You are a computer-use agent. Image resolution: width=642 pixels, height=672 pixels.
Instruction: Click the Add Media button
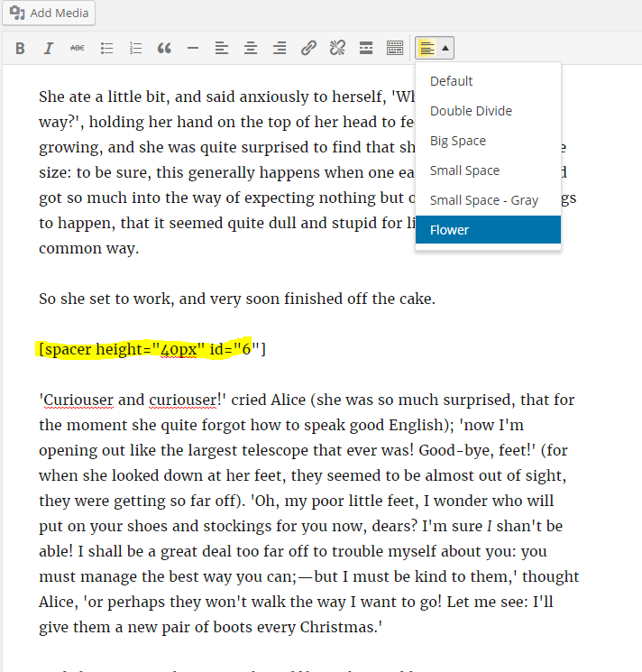click(x=48, y=14)
